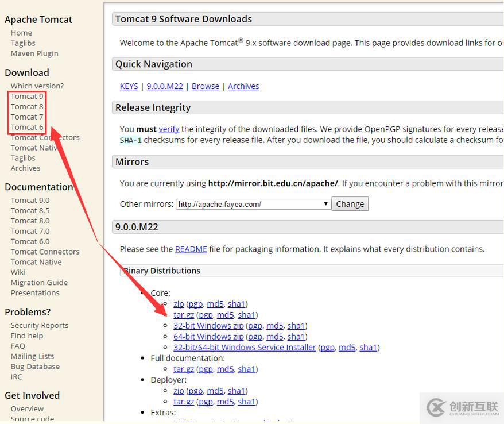Open Maven Plugin in the sidebar

[34, 53]
